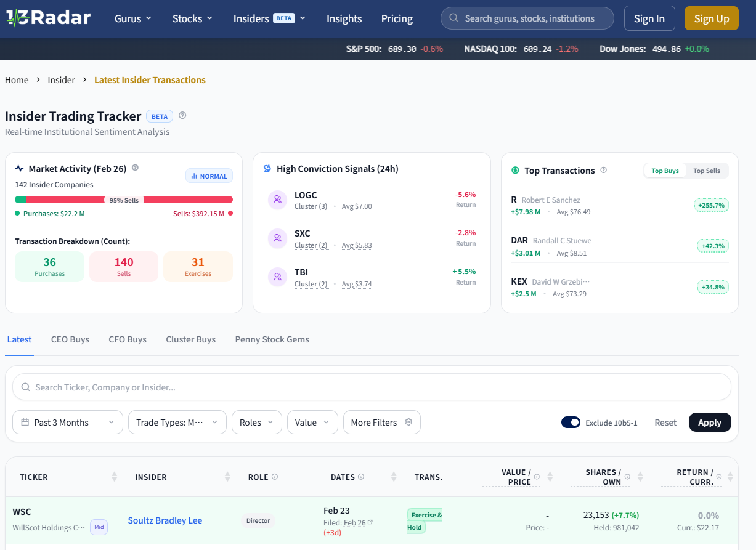
Task: Click the Mid cap badge for WSC
Action: click(99, 527)
